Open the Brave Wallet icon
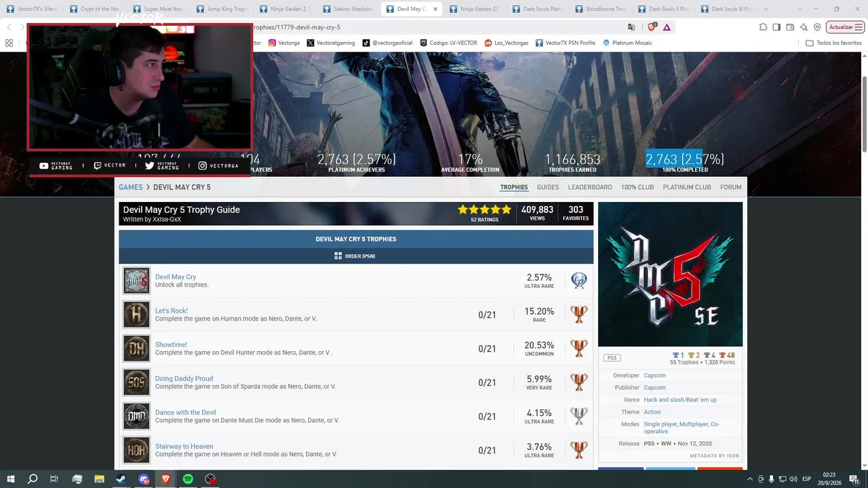The image size is (868, 488). pyautogui.click(x=790, y=27)
